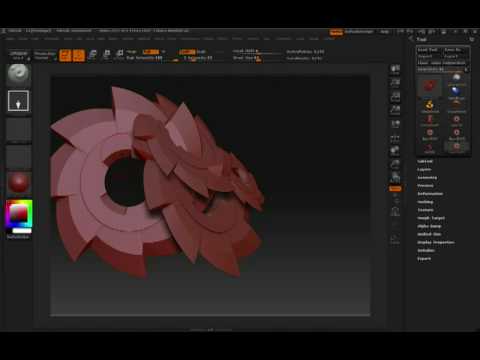Image resolution: width=480 pixels, height=360 pixels.
Task: Click the Tool palette dock icon
Action: [472, 39]
